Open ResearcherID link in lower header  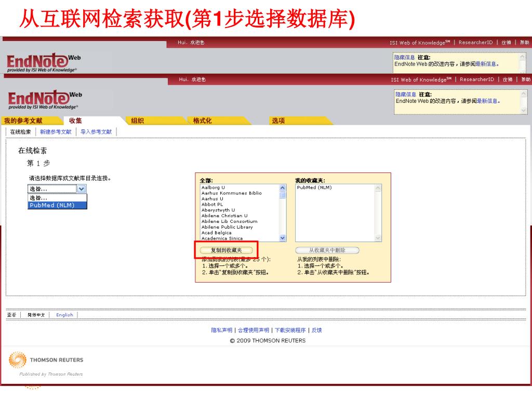coord(477,79)
